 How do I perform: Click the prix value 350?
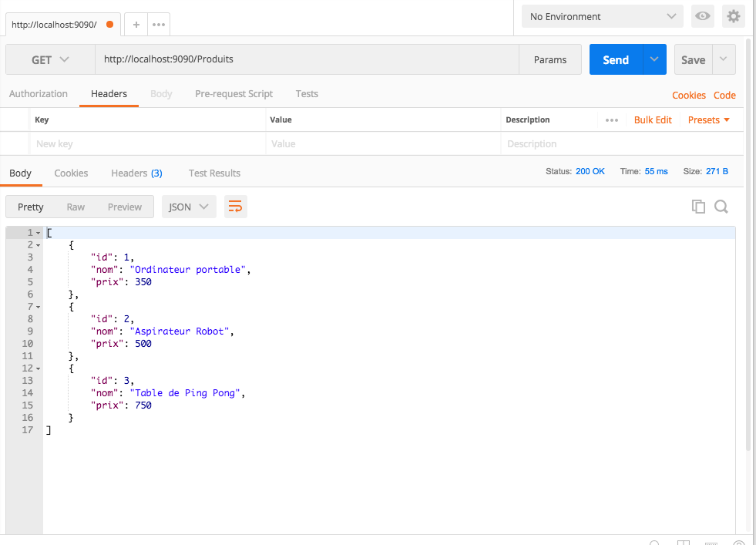click(143, 282)
